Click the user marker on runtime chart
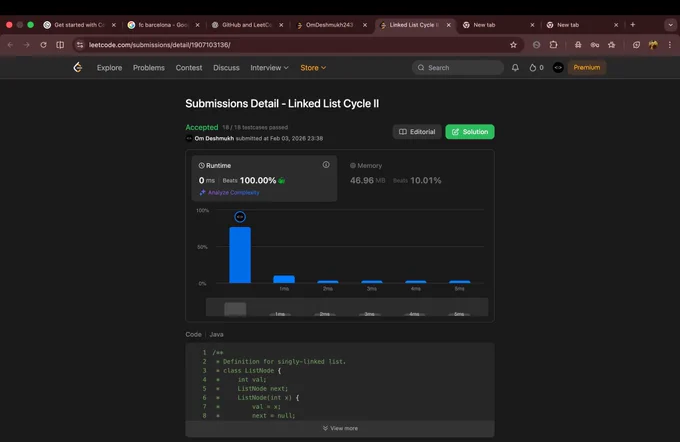Screen dimensions: 680x442 coord(240,217)
